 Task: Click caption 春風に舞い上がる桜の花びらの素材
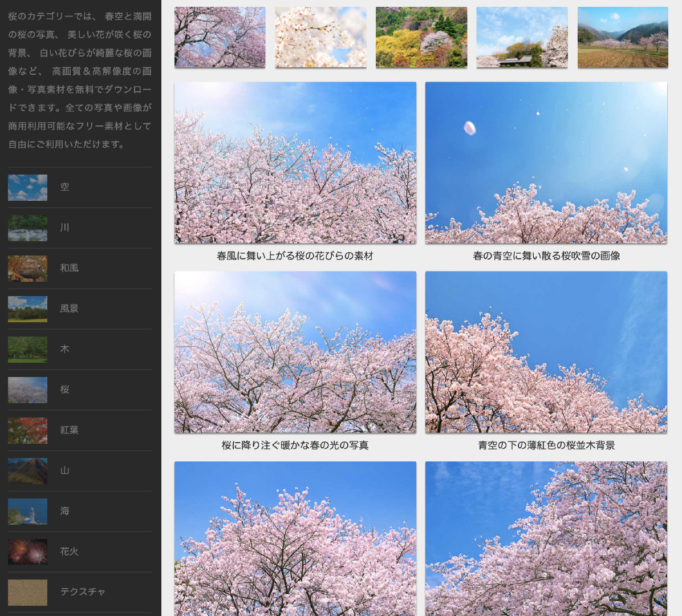tap(295, 256)
